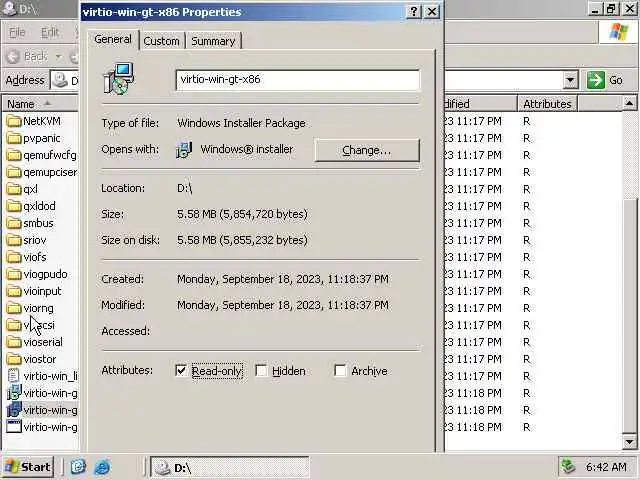Image resolution: width=640 pixels, height=480 pixels.
Task: Select the qemufwcfg folder icon
Action: pyautogui.click(x=14, y=156)
